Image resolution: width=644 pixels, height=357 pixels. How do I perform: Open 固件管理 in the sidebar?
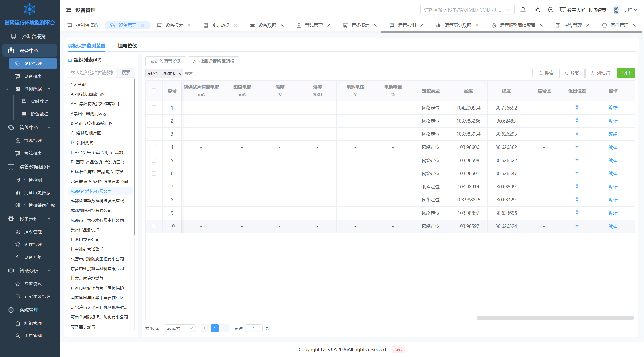[33, 244]
